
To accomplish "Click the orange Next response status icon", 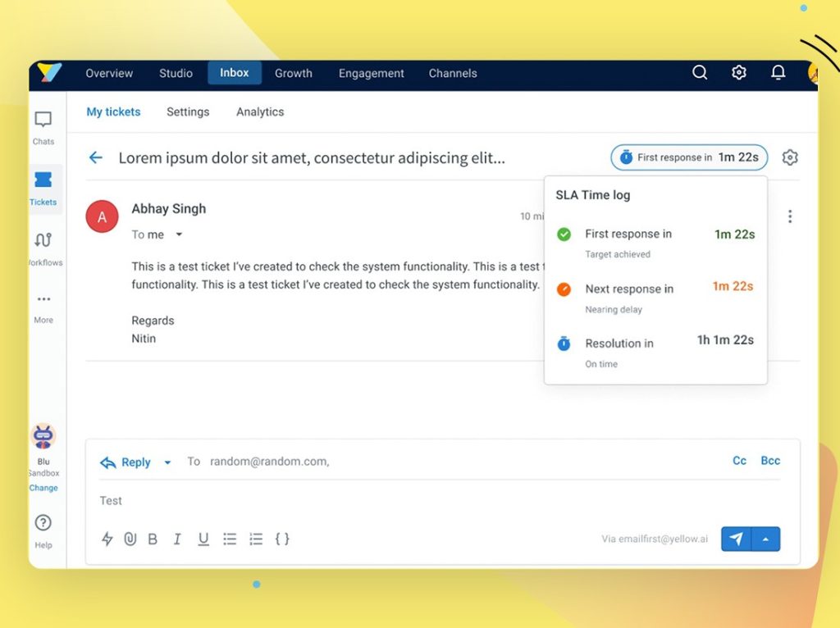I will (x=564, y=289).
